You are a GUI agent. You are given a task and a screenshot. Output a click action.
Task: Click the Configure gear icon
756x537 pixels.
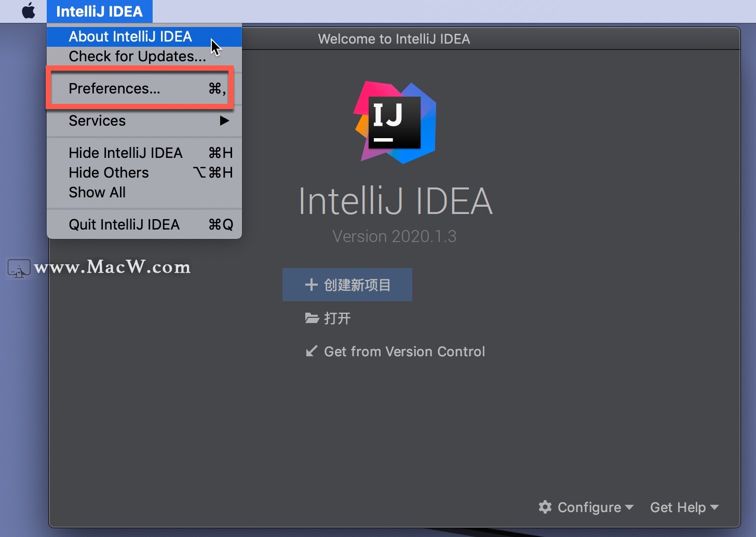point(545,507)
